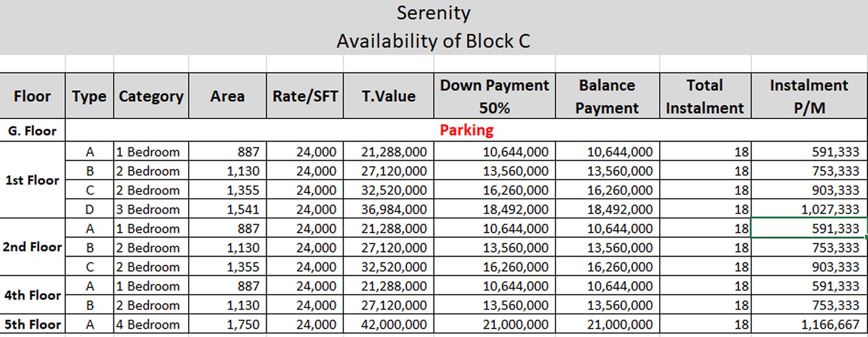Select the 2nd Floor merged cell
The height and width of the screenshot is (337, 868).
32,247
